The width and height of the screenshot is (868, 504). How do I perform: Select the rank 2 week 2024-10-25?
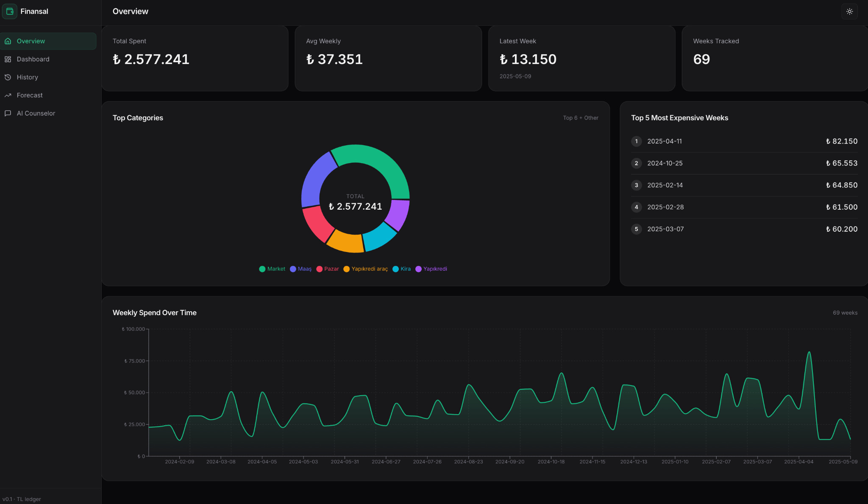tap(665, 163)
